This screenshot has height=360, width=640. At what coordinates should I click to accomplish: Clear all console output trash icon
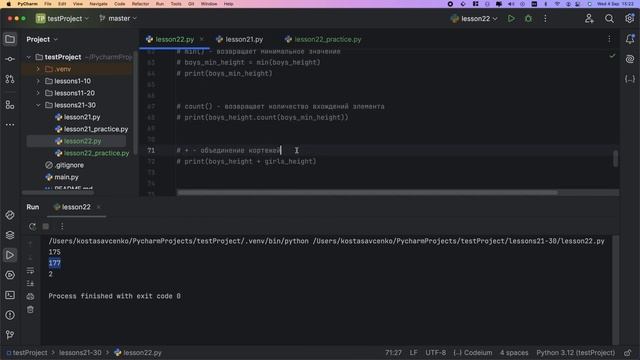[x=30, y=310]
